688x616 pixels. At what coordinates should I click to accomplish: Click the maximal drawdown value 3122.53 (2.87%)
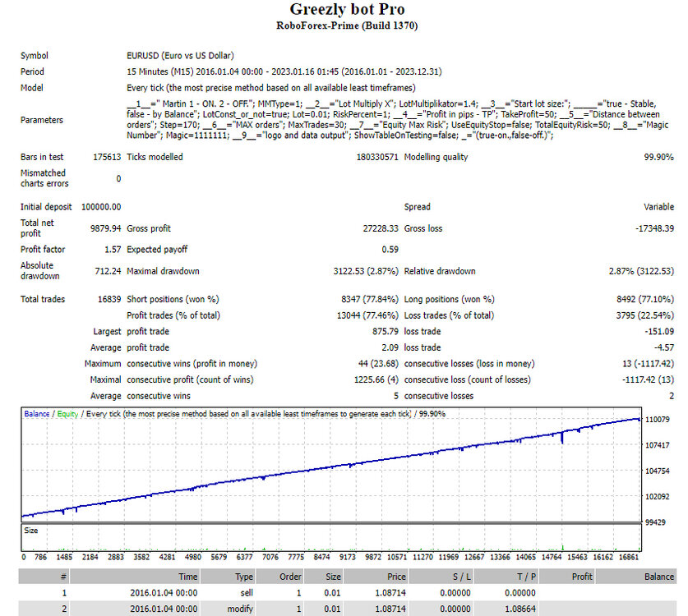(366, 271)
